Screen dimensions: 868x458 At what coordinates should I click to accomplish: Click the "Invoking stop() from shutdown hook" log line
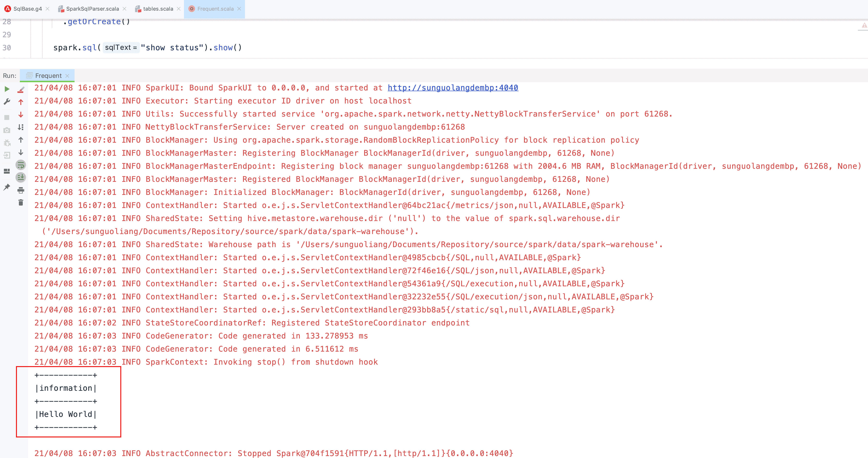(x=206, y=362)
